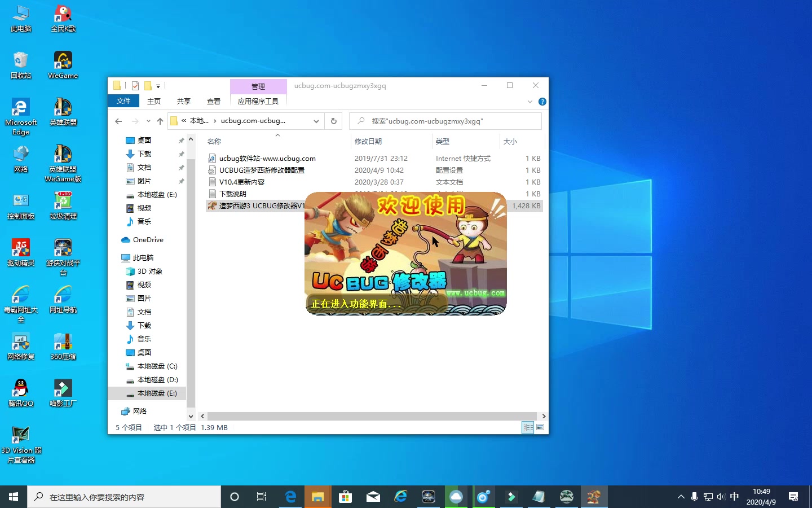Select 英雄联盟WeGame版 desktop icon
Viewport: 812px width, 508px height.
(x=63, y=164)
